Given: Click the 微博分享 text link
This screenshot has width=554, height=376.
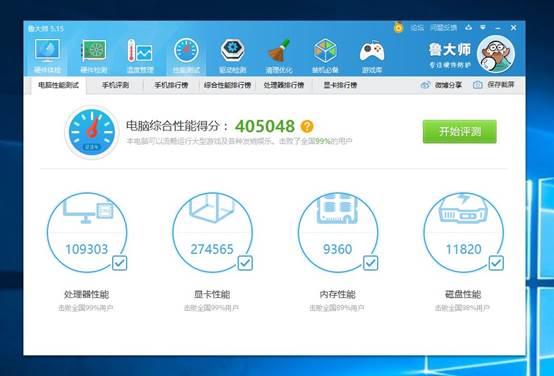Looking at the screenshot, I should 448,85.
